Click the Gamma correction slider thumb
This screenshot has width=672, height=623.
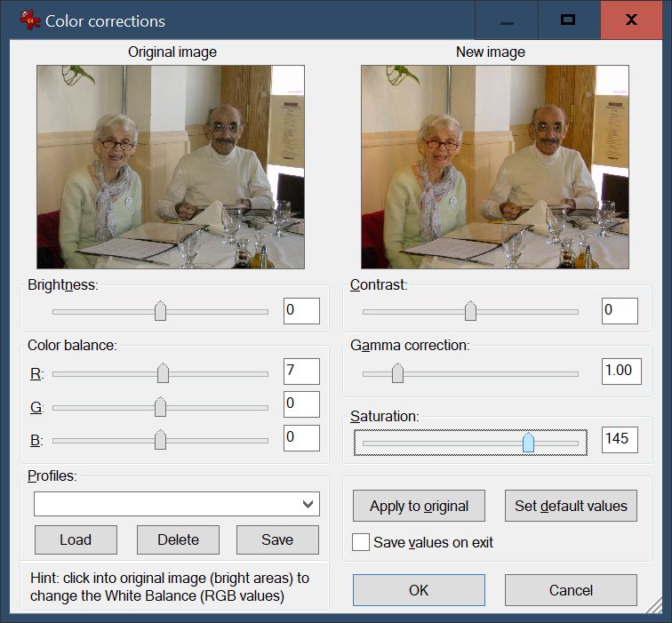(397, 373)
